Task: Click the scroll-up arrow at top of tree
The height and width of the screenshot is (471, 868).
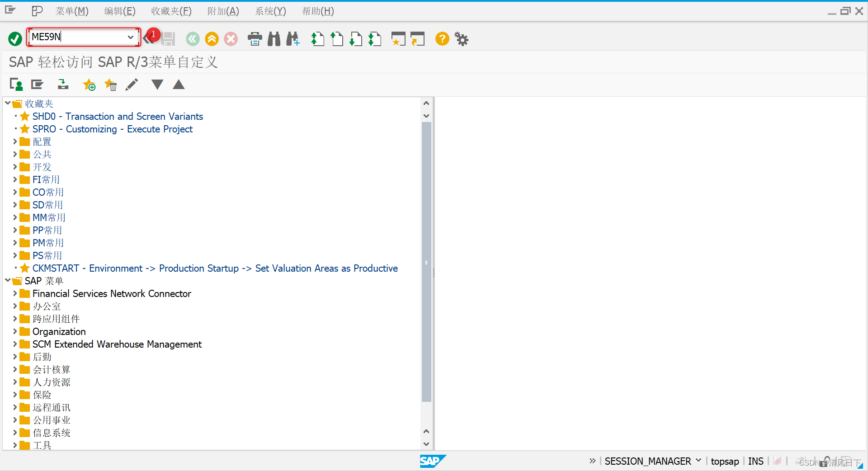Action: 426,103
